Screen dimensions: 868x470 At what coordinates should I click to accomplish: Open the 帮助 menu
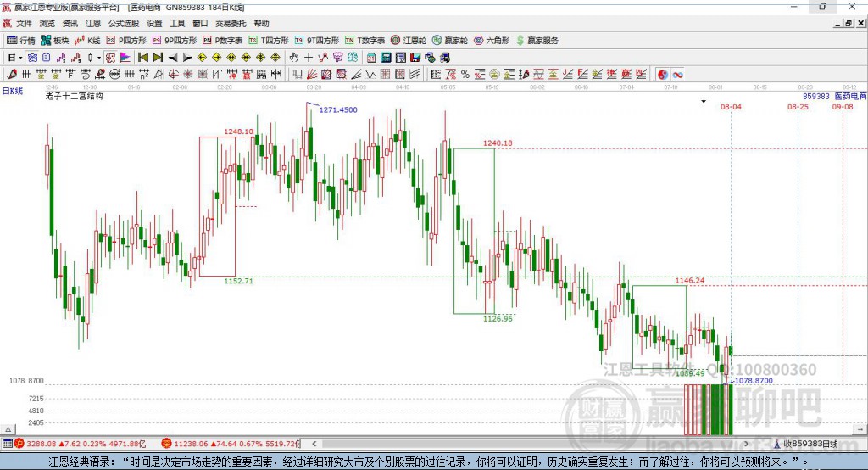[x=261, y=23]
